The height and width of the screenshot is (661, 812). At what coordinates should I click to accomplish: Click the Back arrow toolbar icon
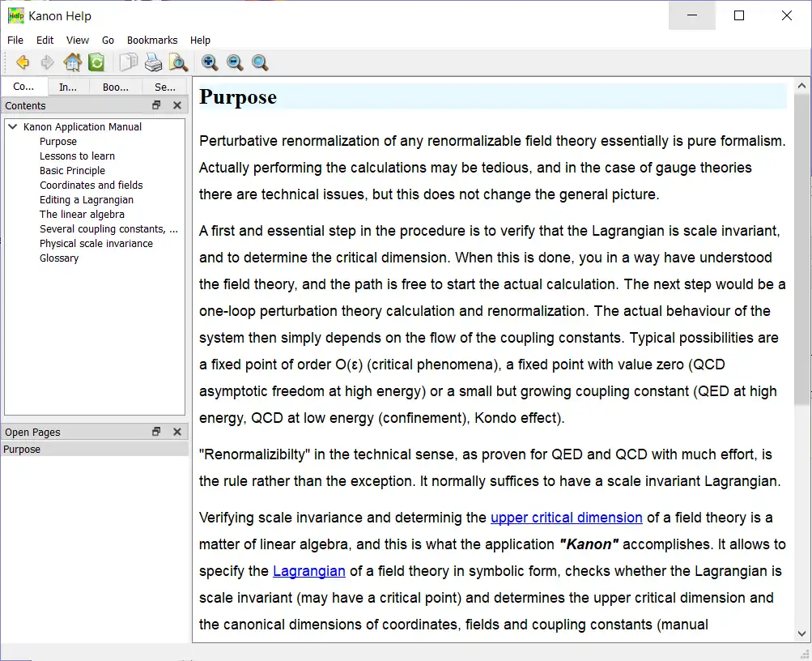pyautogui.click(x=23, y=62)
